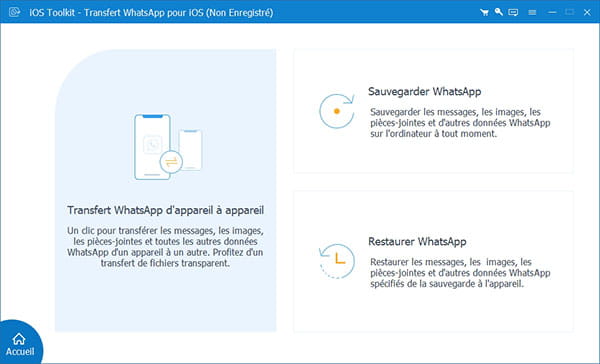Viewport: 600px width, 364px height.
Task: Click the device transfer description paragraph
Action: [165, 247]
